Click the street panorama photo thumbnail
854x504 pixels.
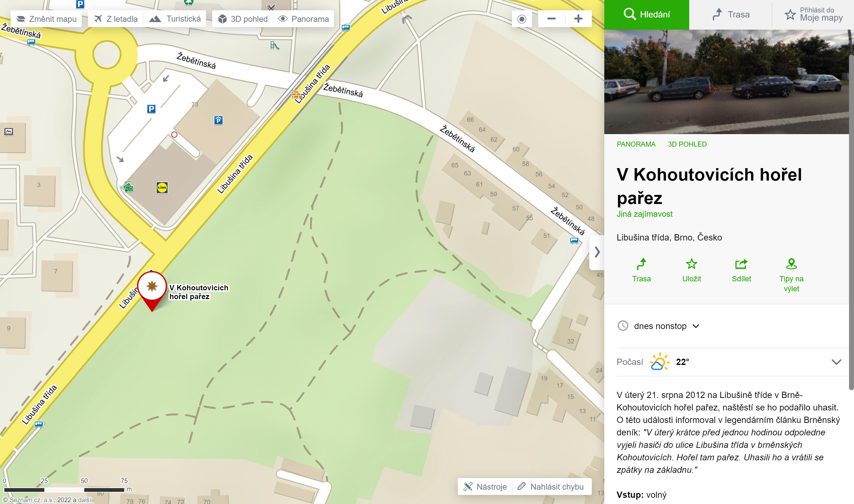click(727, 82)
